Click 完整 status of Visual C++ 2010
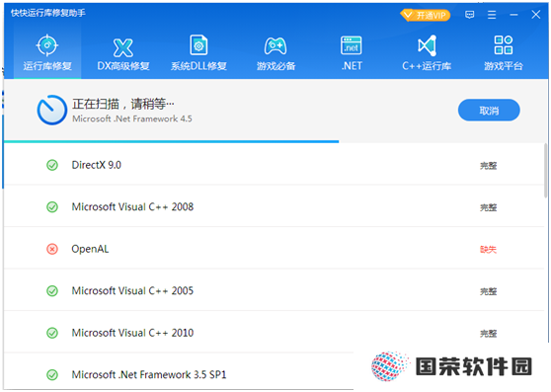This screenshot has width=551, height=392. click(x=489, y=334)
